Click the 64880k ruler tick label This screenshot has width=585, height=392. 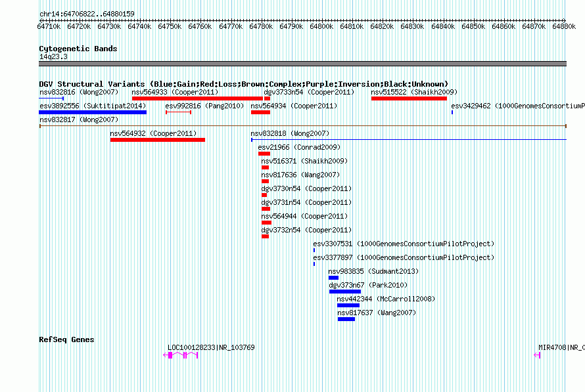[564, 26]
